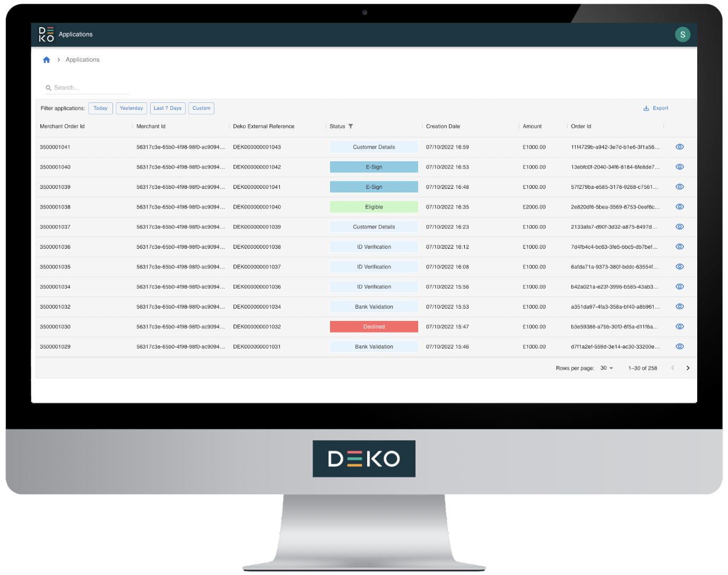Viewport: 728px width, 575px height.
Task: Click the Deko logo in header
Action: click(x=46, y=34)
